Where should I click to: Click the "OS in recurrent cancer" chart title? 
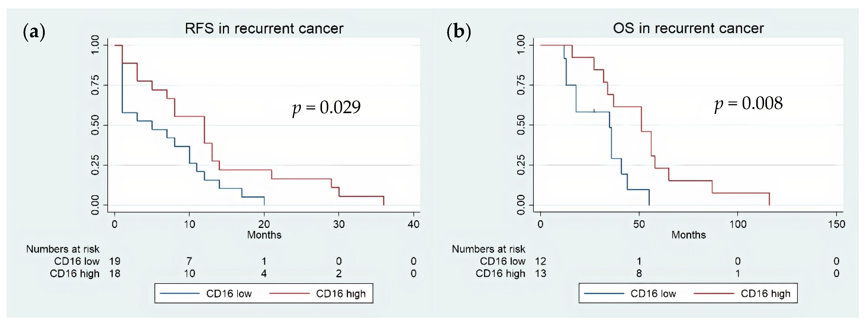688,29
